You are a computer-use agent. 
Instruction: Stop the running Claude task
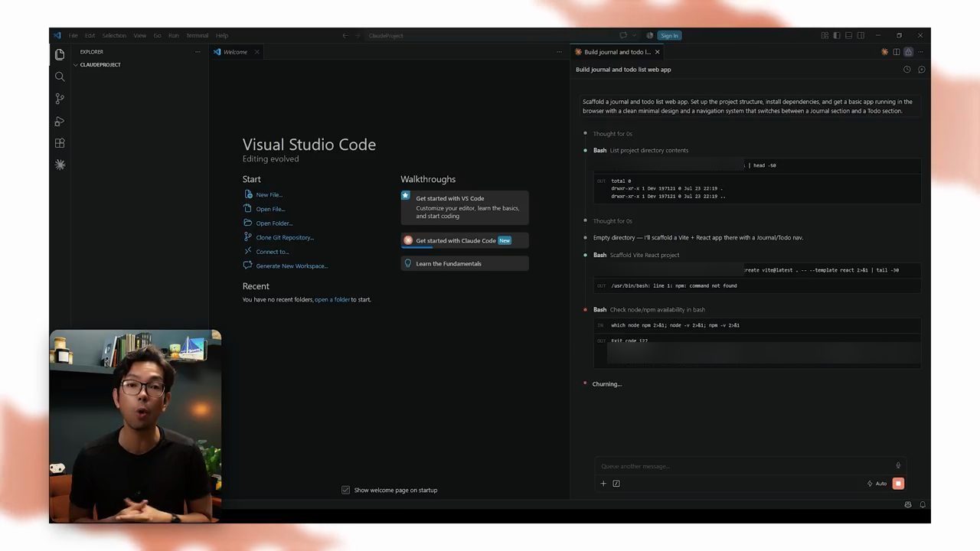pos(898,484)
